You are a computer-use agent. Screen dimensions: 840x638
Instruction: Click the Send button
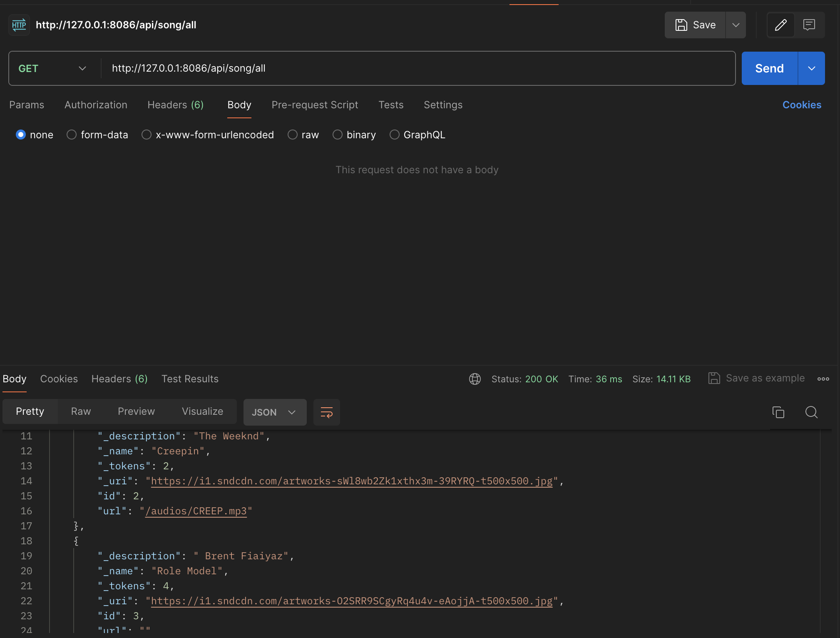[x=769, y=68]
